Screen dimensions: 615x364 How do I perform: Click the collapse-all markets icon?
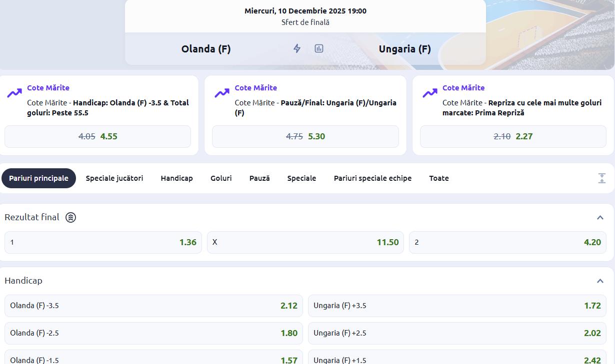(x=601, y=178)
